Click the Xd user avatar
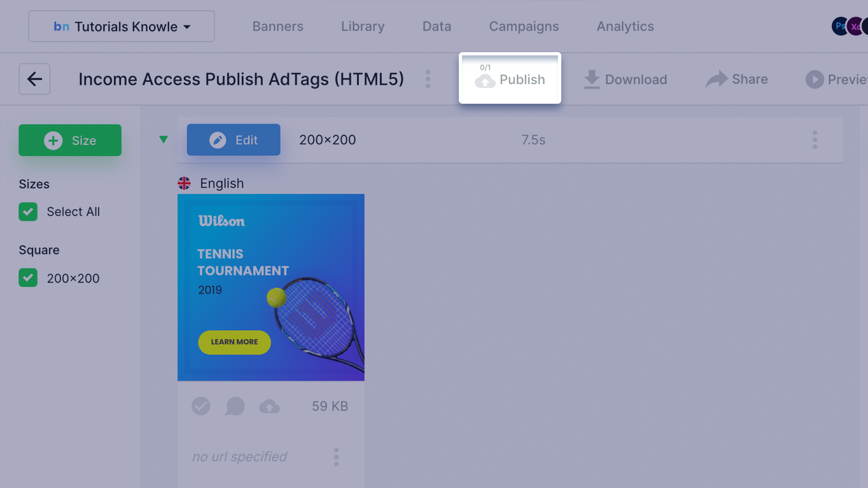The width and height of the screenshot is (868, 488). tap(855, 26)
